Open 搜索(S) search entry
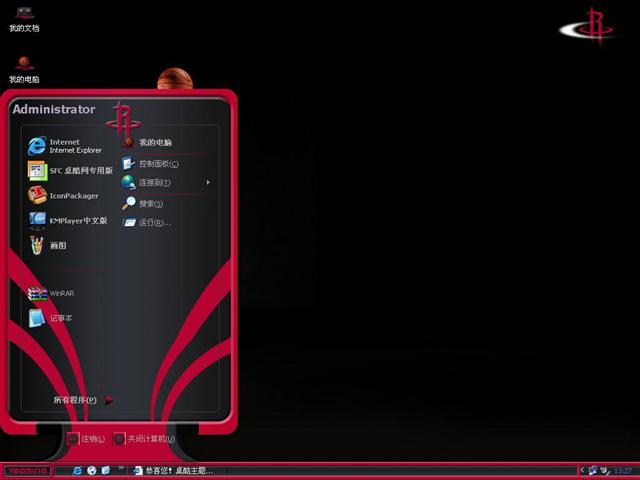The width and height of the screenshot is (640, 480). click(x=142, y=203)
